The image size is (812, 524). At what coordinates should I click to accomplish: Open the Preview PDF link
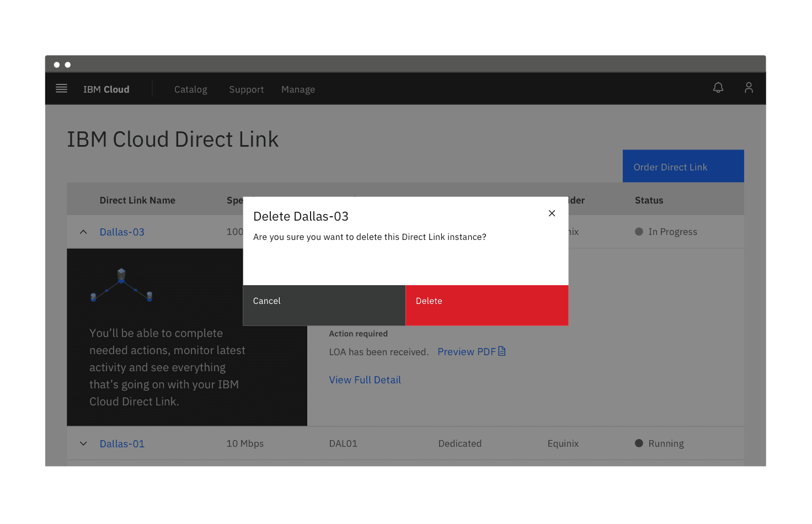[x=466, y=351]
